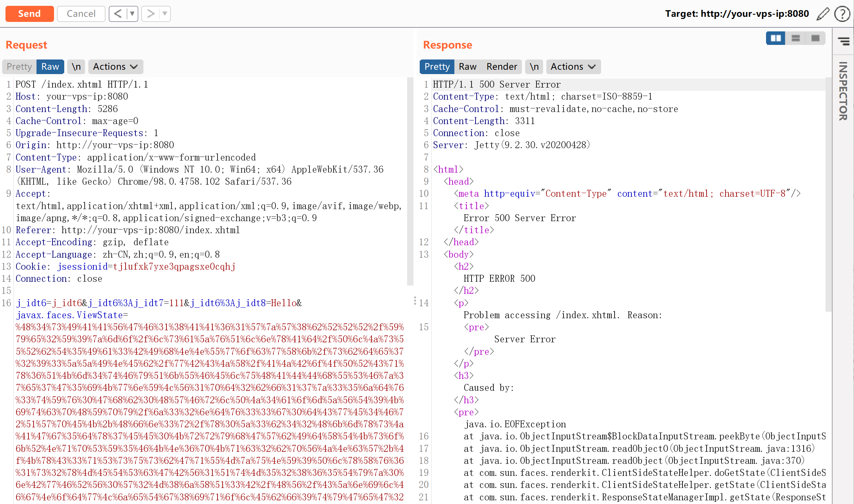Open back history dropdown arrow
Viewport: 854px width, 504px height.
(132, 14)
